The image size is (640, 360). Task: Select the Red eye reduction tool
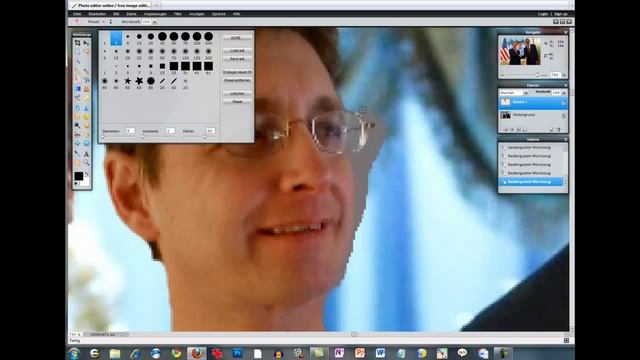click(x=78, y=135)
